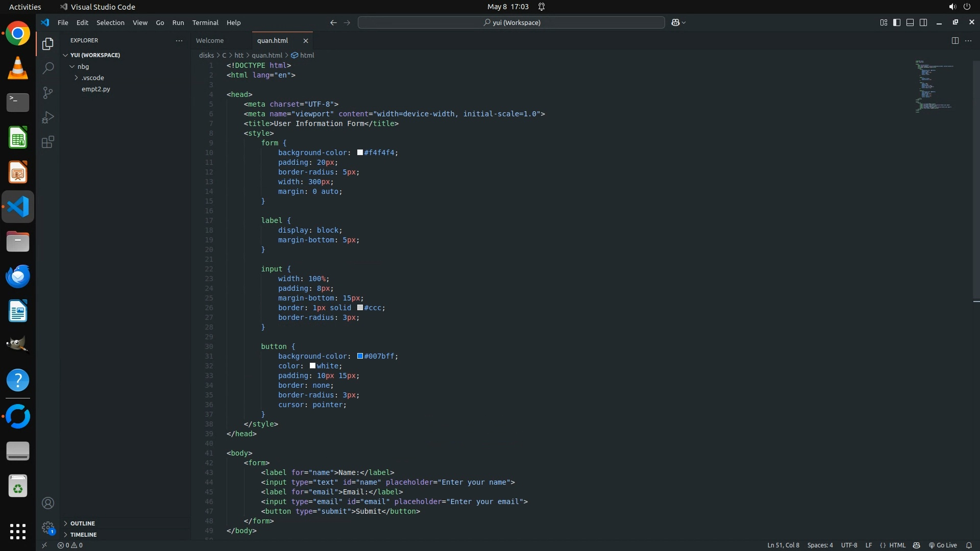This screenshot has height=551, width=980.
Task: Click the #007bff color swatch
Action: click(x=360, y=356)
